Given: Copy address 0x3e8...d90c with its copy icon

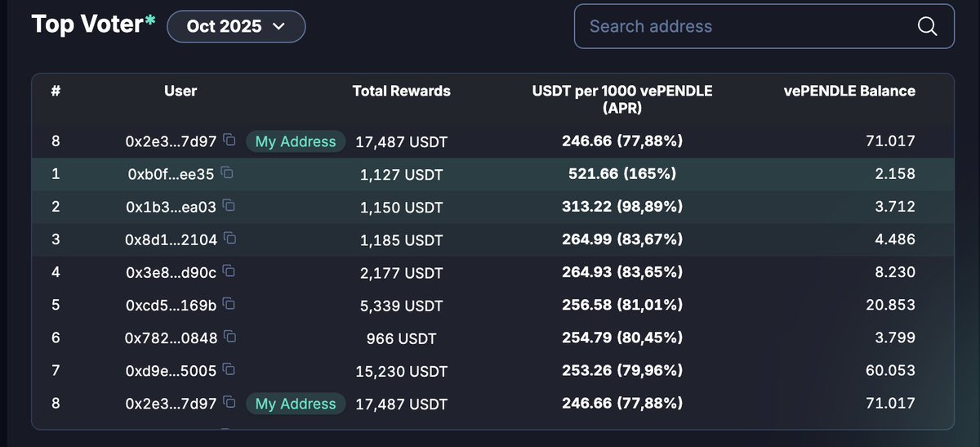Looking at the screenshot, I should [229, 271].
